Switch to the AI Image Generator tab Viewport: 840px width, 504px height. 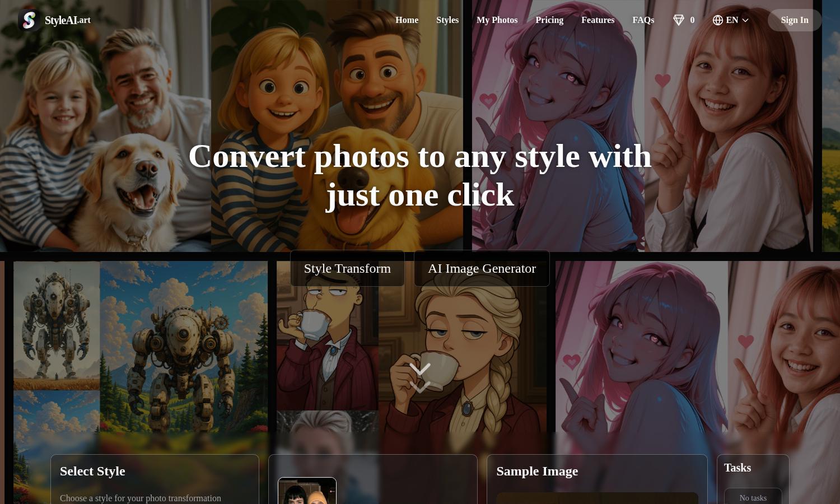pos(482,268)
